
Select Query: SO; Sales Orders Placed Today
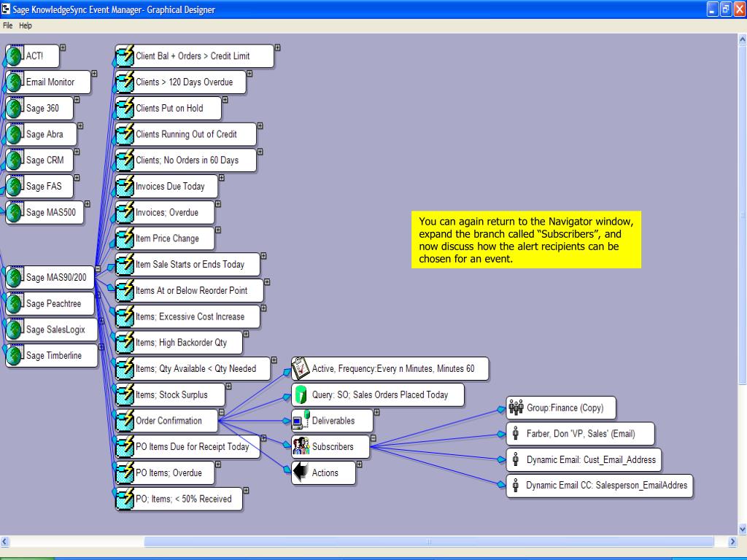379,394
